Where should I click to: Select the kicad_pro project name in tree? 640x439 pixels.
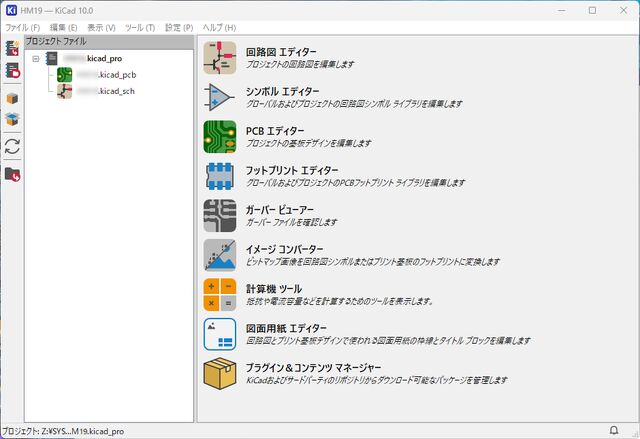pyautogui.click(x=93, y=59)
